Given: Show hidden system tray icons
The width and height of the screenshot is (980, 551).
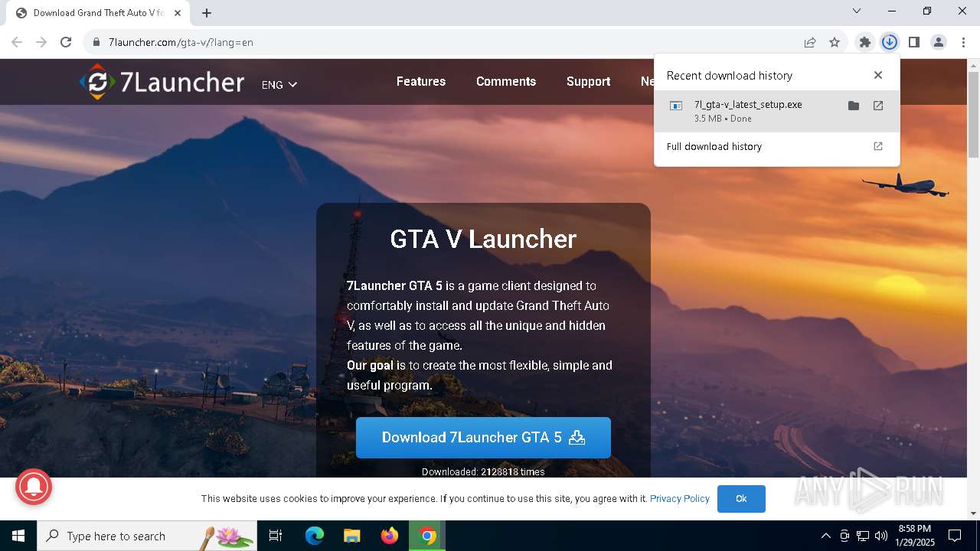Looking at the screenshot, I should pos(826,536).
